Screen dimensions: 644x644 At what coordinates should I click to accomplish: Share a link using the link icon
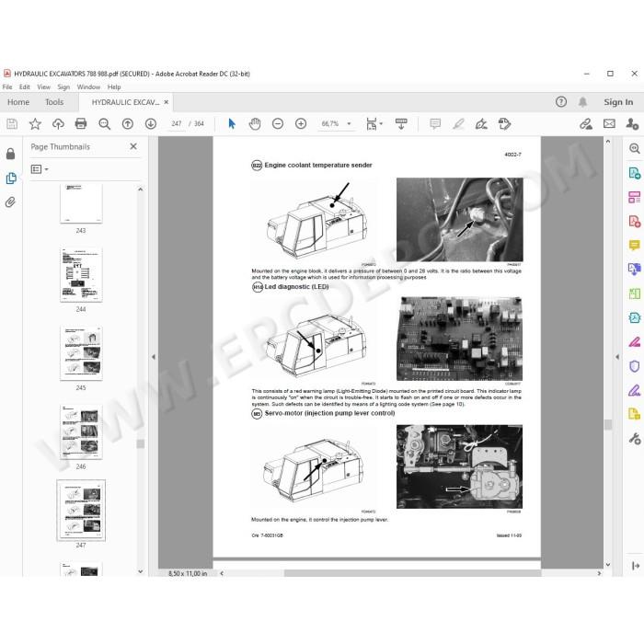point(585,123)
